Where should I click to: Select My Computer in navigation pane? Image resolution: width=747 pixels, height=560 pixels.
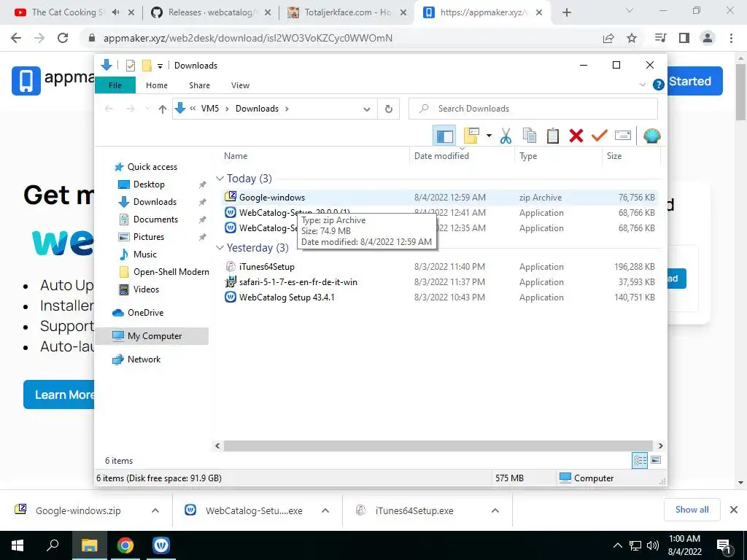pyautogui.click(x=152, y=336)
